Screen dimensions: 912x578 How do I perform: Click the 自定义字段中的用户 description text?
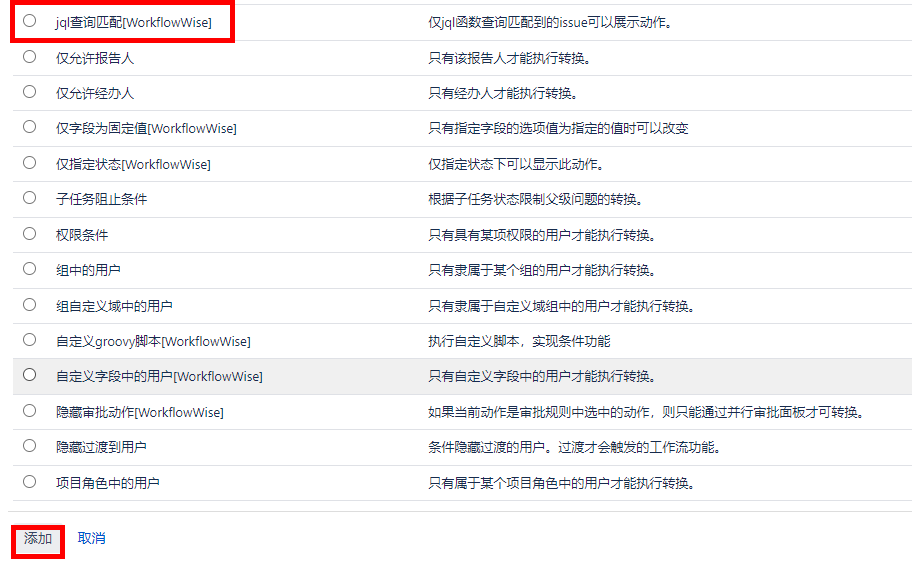pyautogui.click(x=541, y=377)
